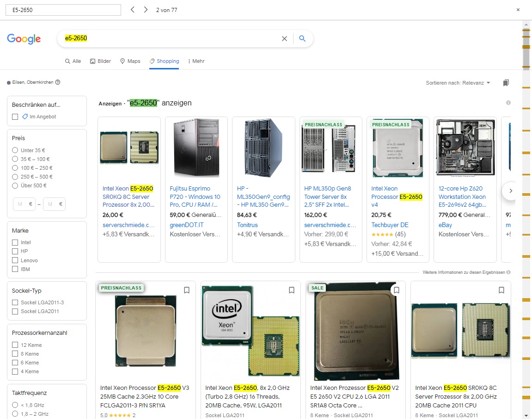Check Sockel LGA2011 filter

[x=15, y=311]
